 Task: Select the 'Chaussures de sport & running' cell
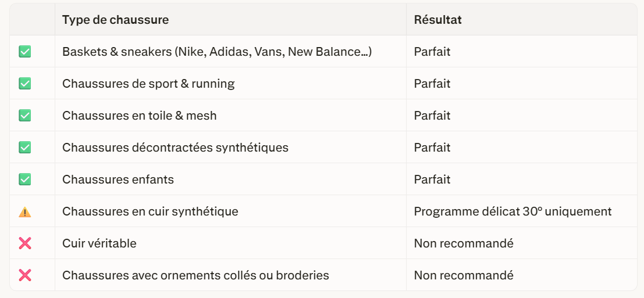pos(148,84)
